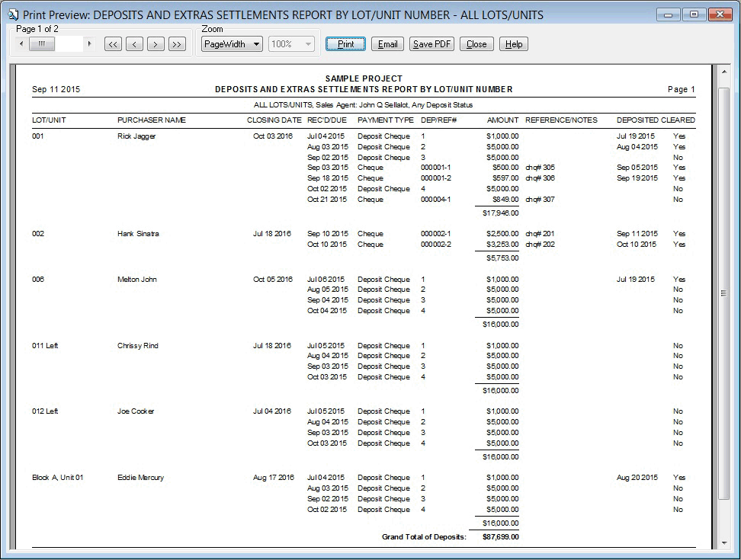Click deposit reference 000002-1
The width and height of the screenshot is (741, 560).
(x=436, y=234)
